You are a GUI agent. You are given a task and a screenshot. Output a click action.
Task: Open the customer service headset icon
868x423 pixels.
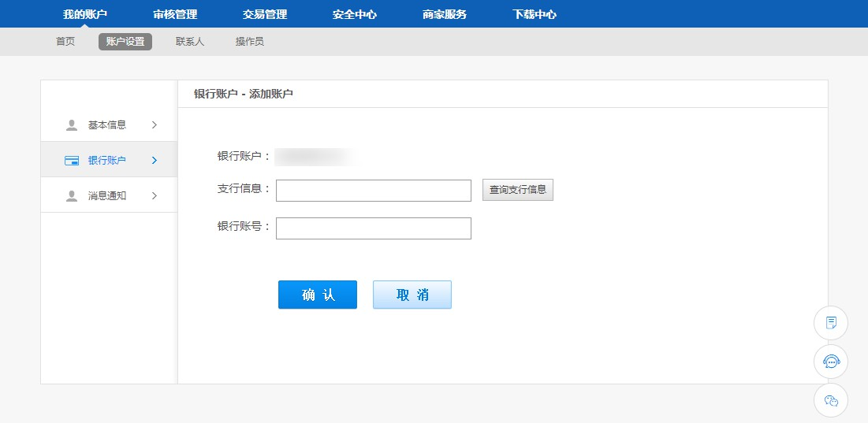click(x=830, y=362)
